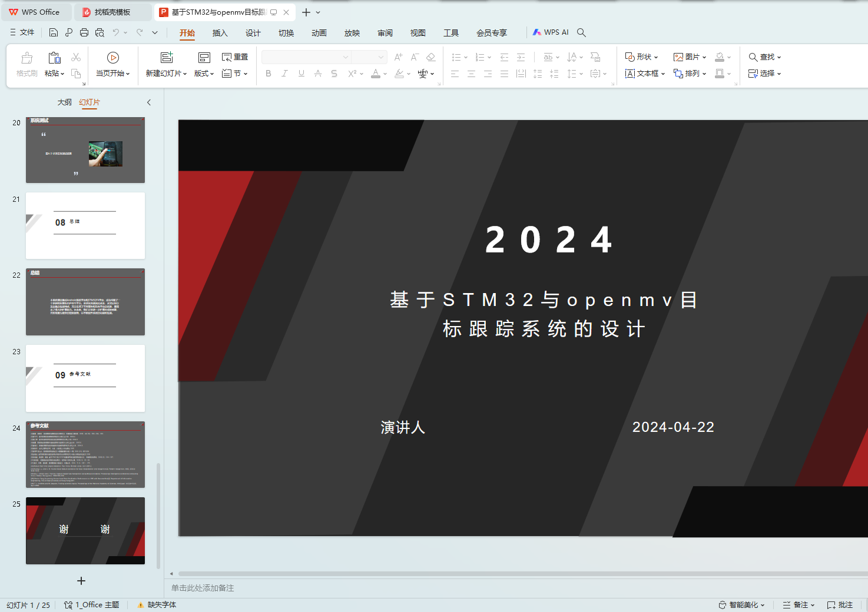Viewport: 868px width, 612px height.
Task: Switch to the 设计 (Design) ribbon tab
Action: coord(253,33)
